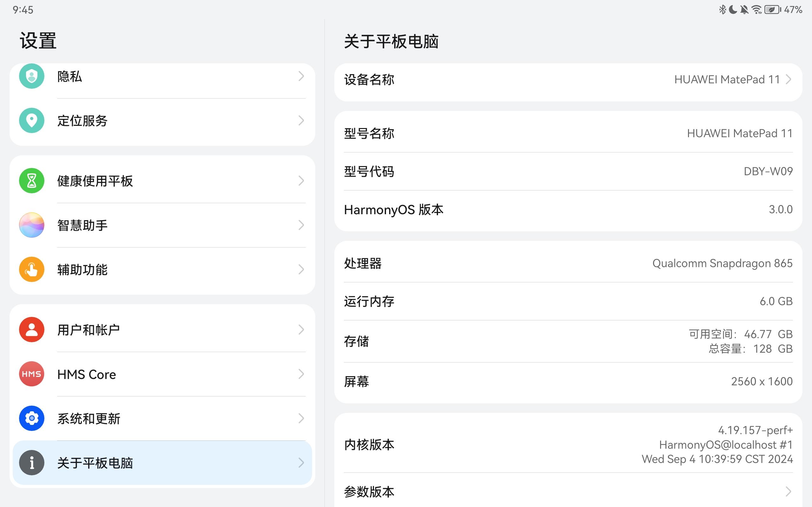Open the 参数版本 row chevron
Screen dimensions: 812x507
point(788,491)
